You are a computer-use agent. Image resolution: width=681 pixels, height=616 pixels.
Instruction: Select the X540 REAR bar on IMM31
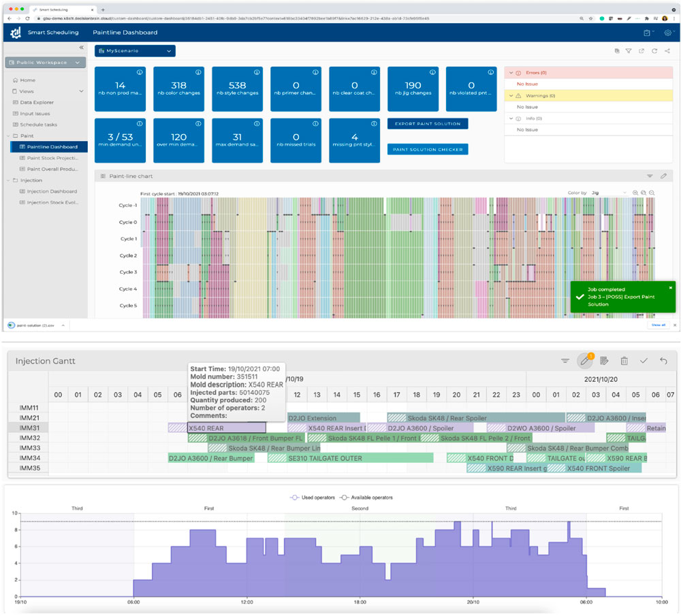pyautogui.click(x=226, y=428)
